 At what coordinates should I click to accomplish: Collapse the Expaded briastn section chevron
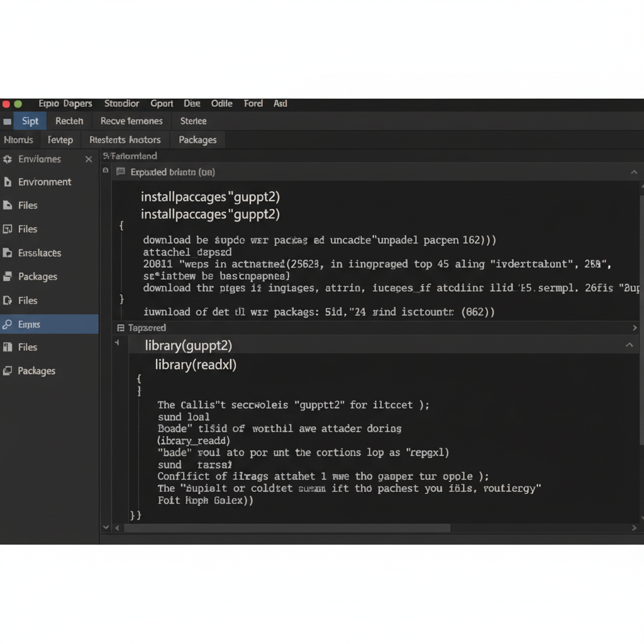(x=634, y=172)
